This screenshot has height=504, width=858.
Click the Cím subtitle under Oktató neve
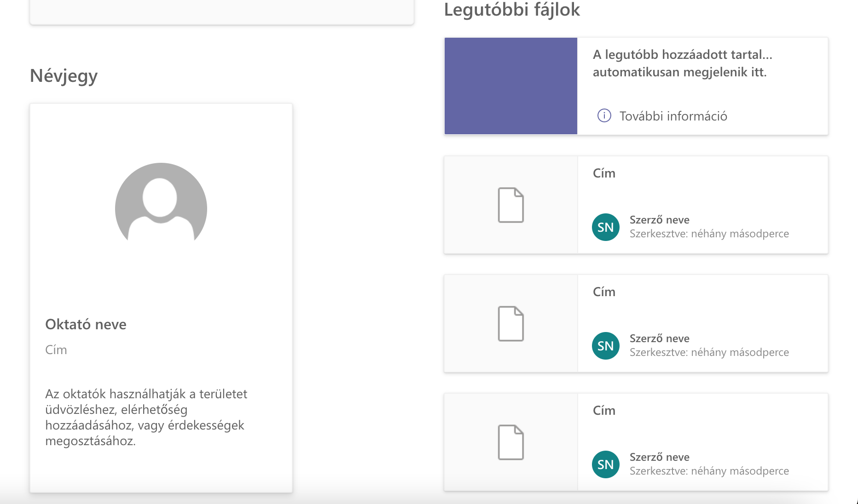[56, 350]
